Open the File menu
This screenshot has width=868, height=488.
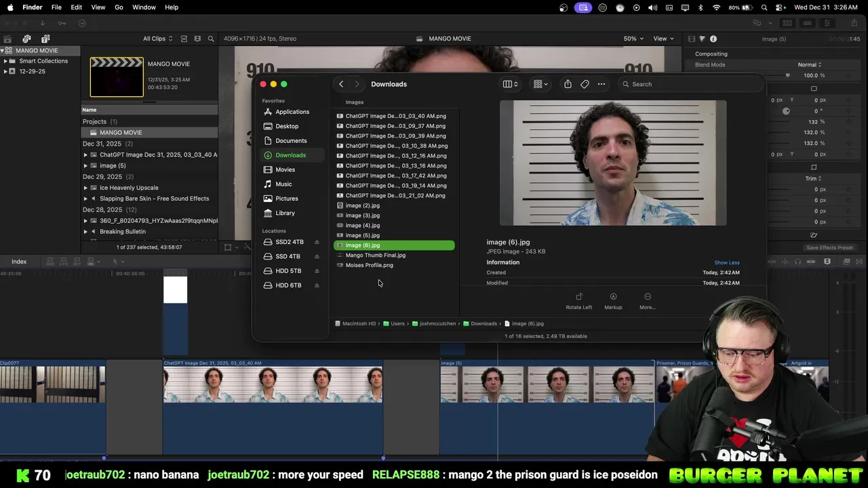[56, 7]
